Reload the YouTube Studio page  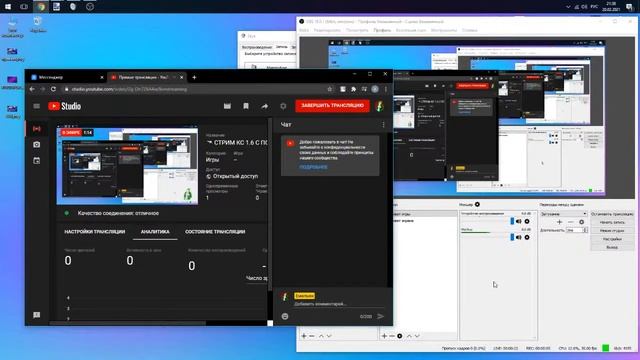[x=53, y=89]
